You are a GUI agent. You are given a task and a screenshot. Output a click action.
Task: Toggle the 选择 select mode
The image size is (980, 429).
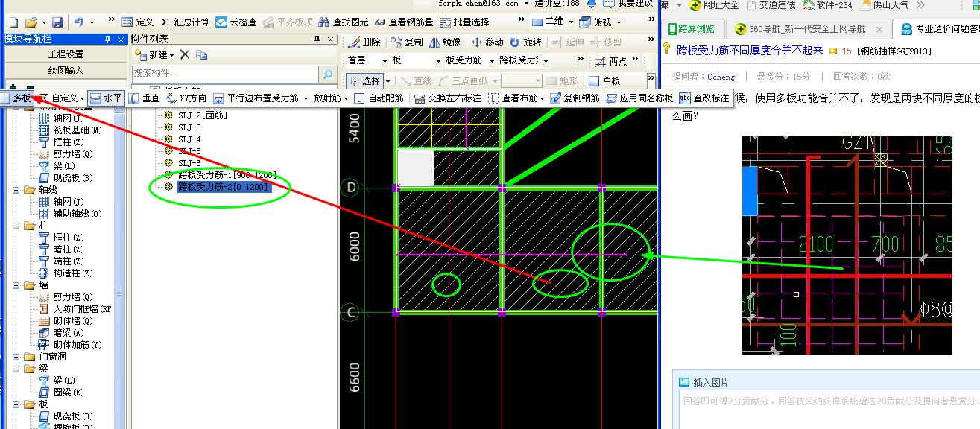(364, 80)
